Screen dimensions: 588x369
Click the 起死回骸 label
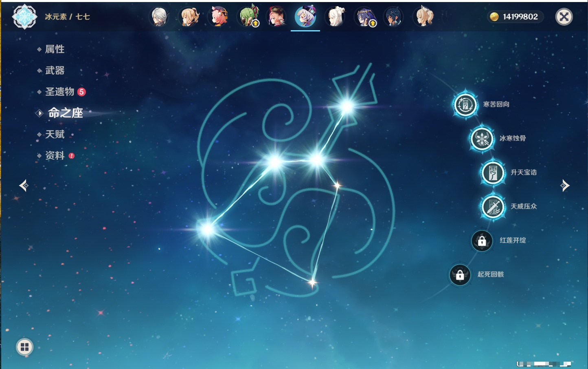491,274
